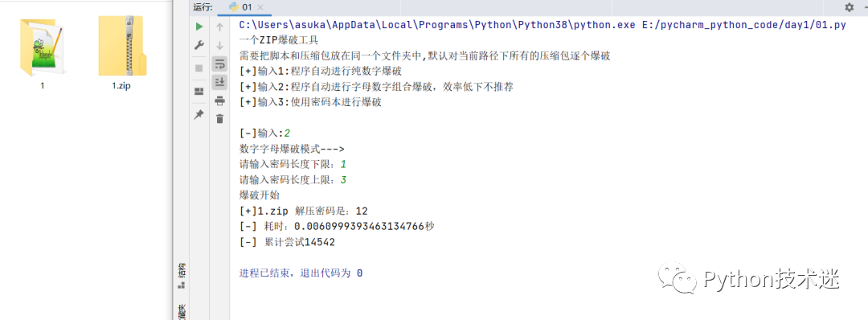Print console output with printer icon
Viewport: 868px width, 320px height.
point(219,101)
